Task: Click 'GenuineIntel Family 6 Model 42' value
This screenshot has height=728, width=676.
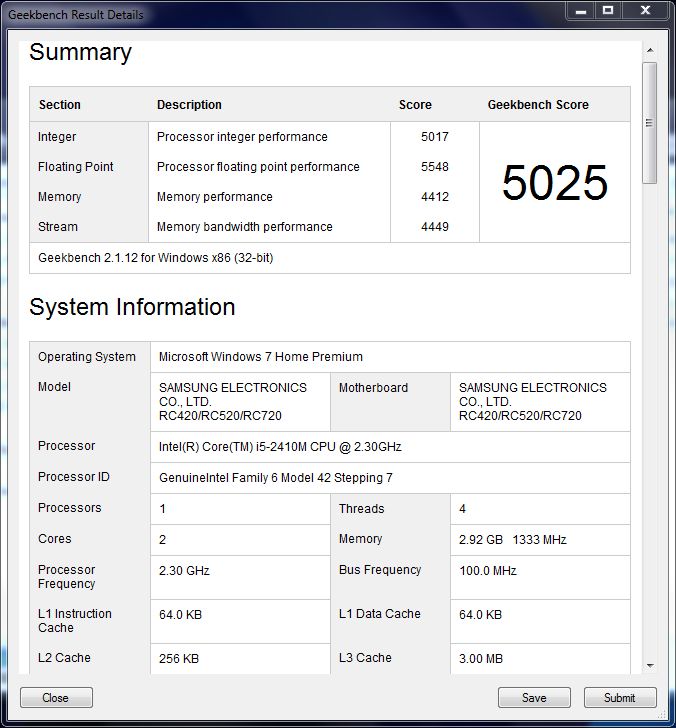Action: pos(275,478)
